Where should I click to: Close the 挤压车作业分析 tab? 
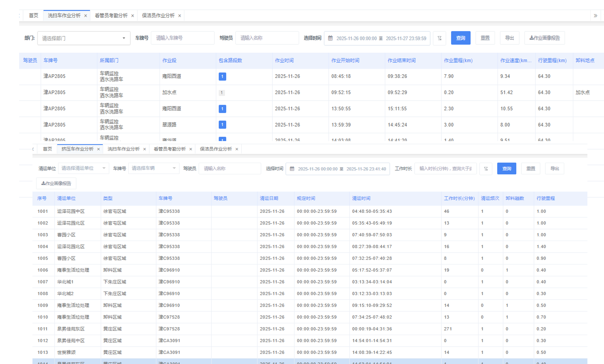pyautogui.click(x=98, y=149)
